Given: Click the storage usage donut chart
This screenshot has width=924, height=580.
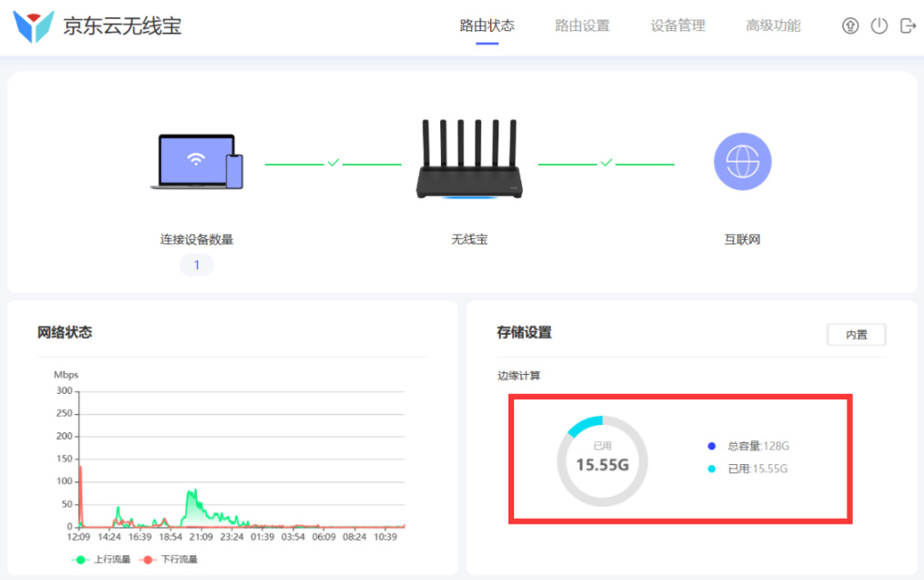Looking at the screenshot, I should pos(602,461).
